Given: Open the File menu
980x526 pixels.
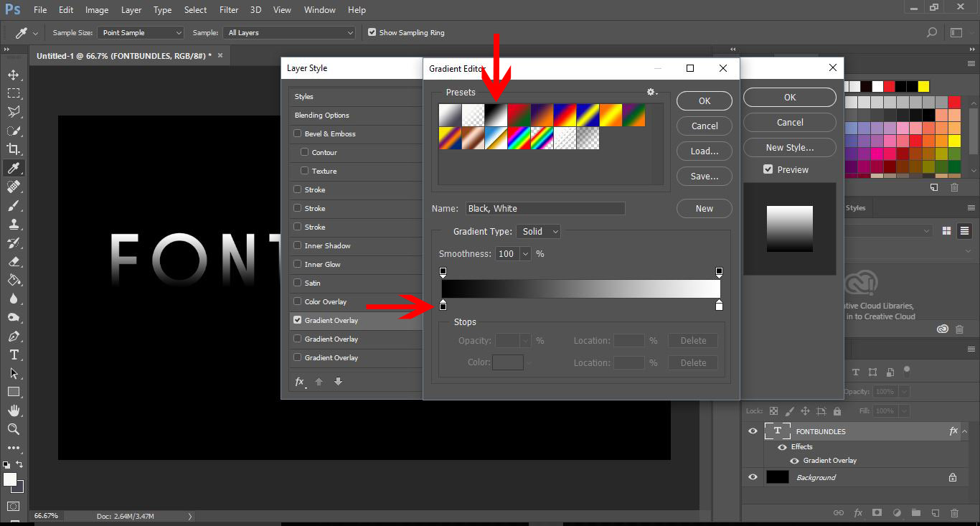Looking at the screenshot, I should point(39,10).
